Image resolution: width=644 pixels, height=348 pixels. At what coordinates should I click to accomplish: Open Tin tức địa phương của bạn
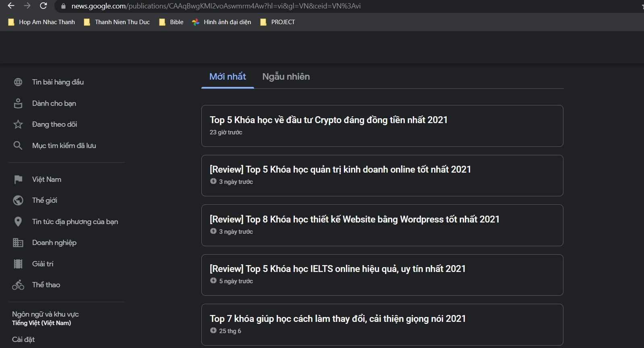[75, 222]
